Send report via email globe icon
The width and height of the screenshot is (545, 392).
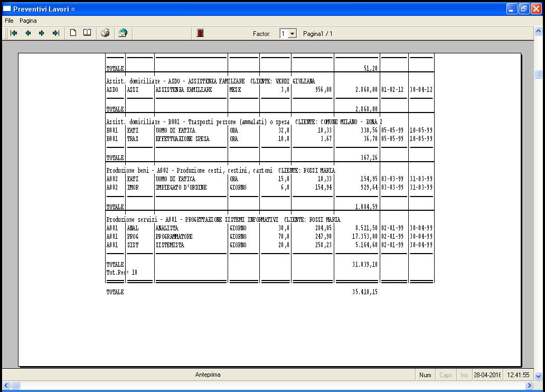[123, 33]
